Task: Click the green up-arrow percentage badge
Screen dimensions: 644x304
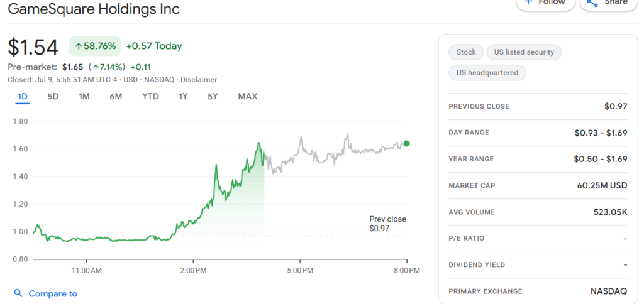Action: click(92, 46)
